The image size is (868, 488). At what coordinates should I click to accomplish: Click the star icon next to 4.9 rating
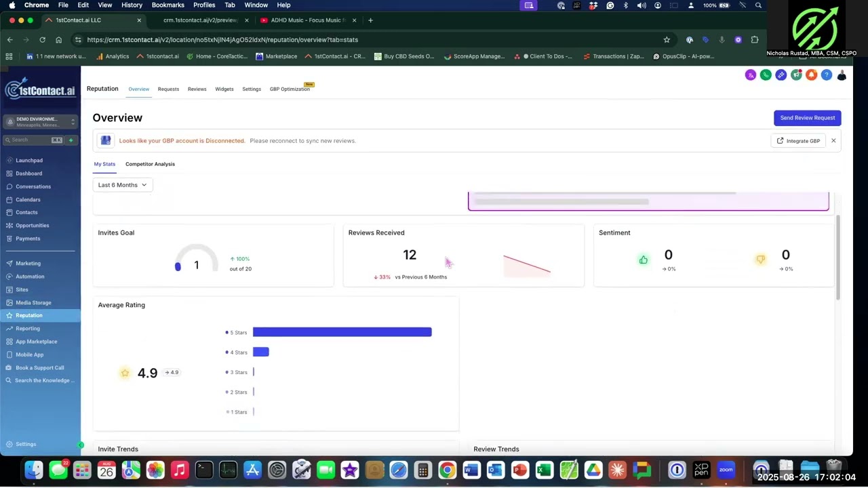pos(125,373)
